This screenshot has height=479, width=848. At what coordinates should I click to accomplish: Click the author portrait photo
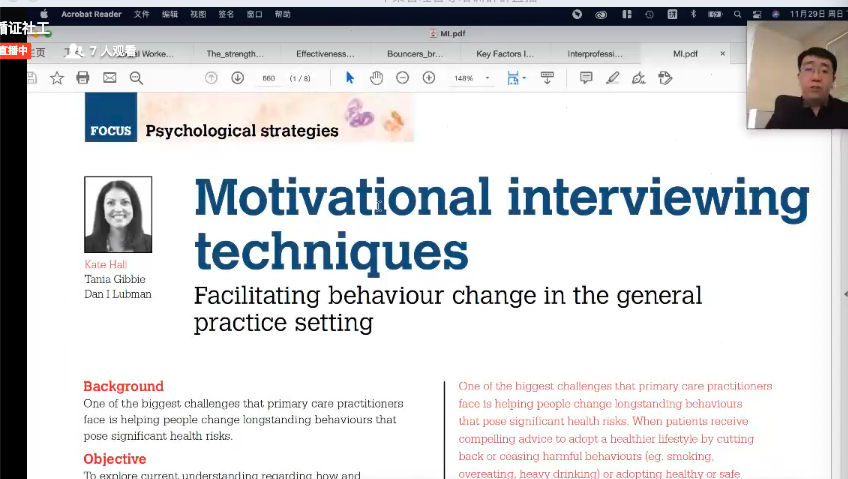coord(118,214)
